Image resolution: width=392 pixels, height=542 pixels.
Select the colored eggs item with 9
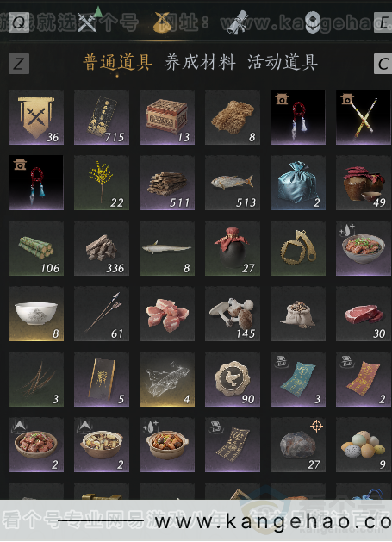click(364, 445)
